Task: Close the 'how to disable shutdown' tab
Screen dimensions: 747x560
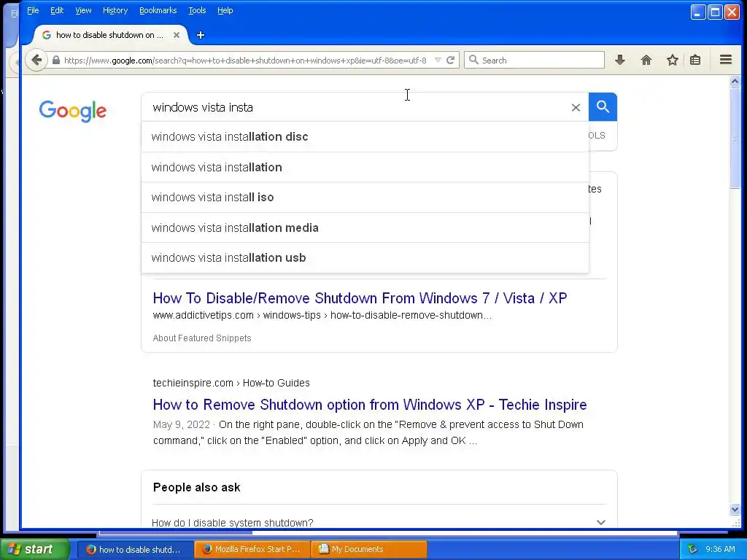Action: pos(177,35)
